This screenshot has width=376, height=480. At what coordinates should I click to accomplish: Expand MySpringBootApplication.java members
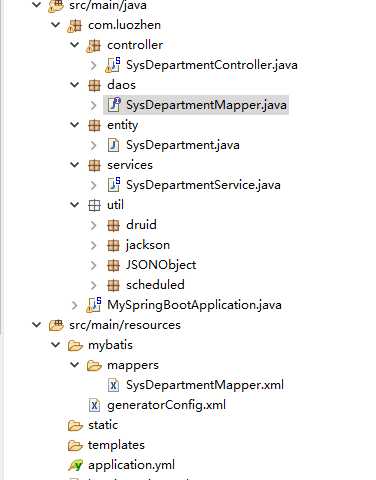75,305
